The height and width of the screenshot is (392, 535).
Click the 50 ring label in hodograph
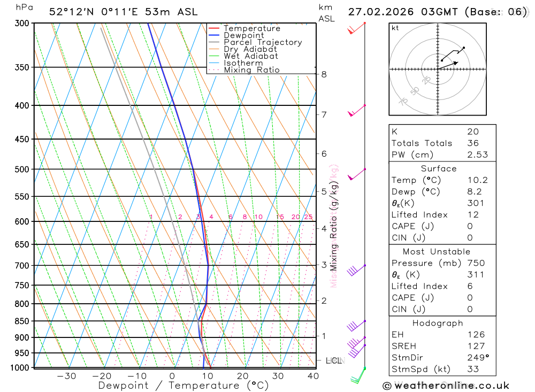pos(415,91)
